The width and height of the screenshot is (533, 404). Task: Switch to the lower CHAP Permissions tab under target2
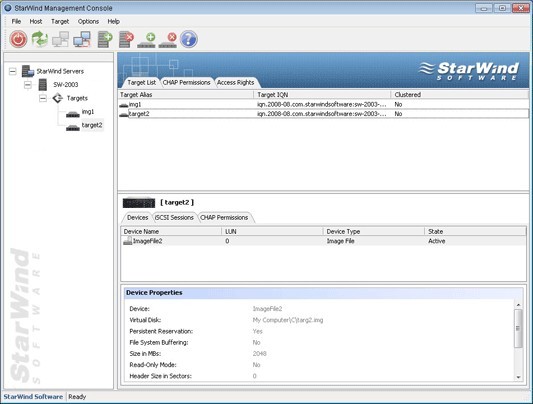[x=224, y=217]
